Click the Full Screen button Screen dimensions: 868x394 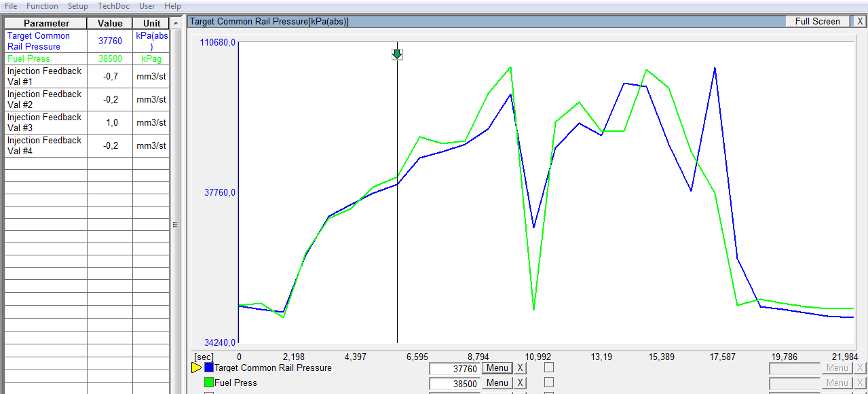point(817,21)
